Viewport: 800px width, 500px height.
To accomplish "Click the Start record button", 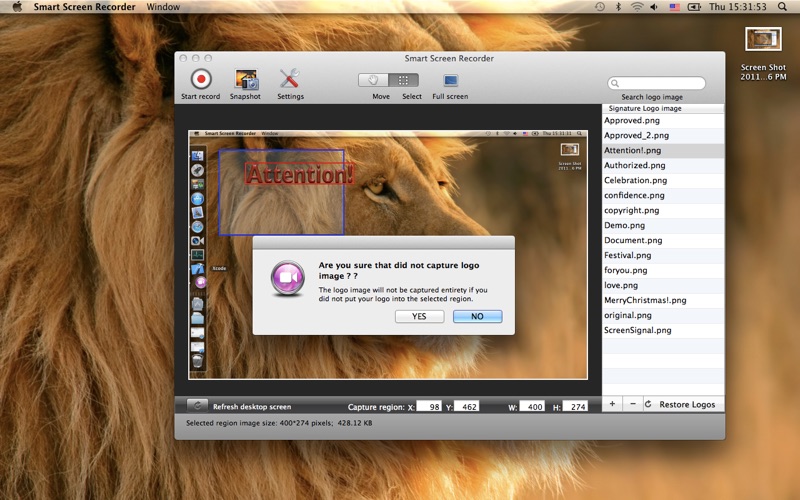I will click(x=201, y=79).
